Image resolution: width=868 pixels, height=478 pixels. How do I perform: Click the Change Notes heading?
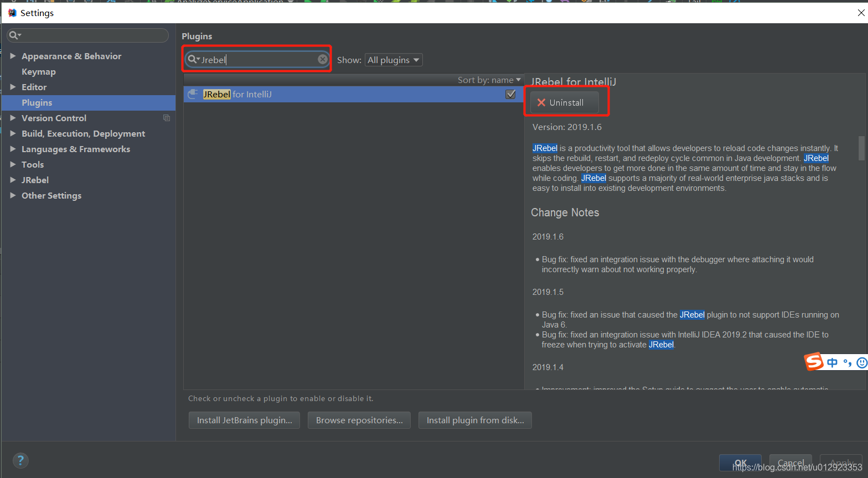tap(565, 212)
